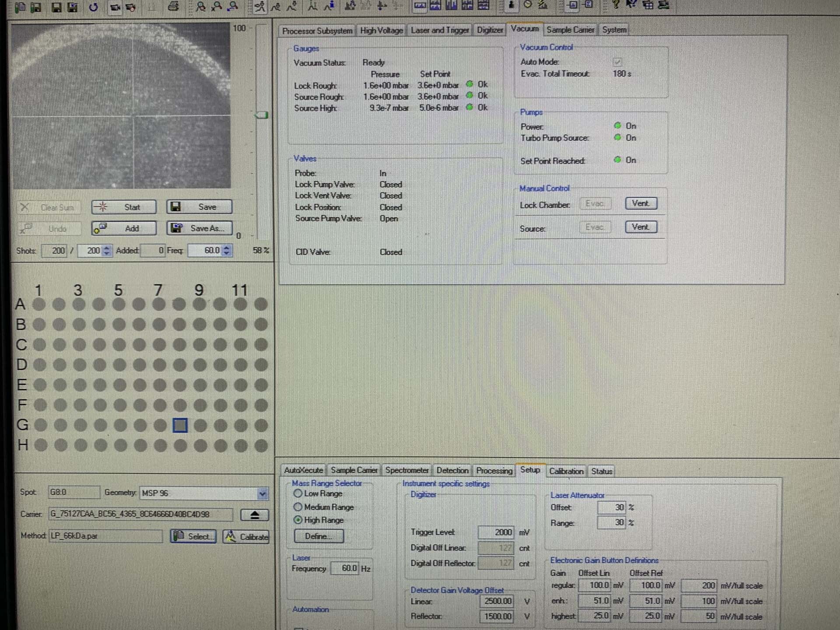Open the Laser and Trigger tab
The height and width of the screenshot is (630, 840).
pyautogui.click(x=440, y=30)
